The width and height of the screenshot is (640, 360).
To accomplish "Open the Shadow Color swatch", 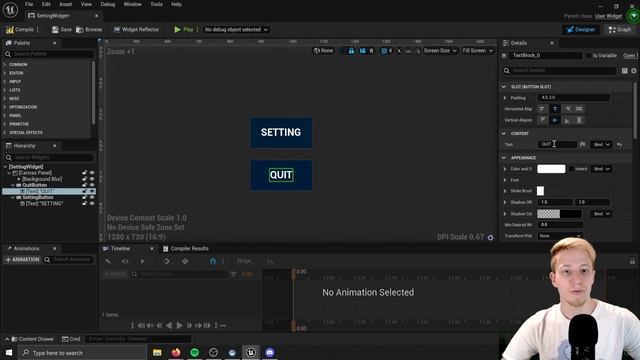I will (x=559, y=213).
